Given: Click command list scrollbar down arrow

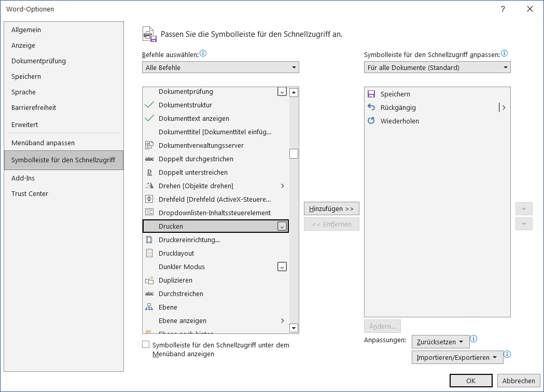Looking at the screenshot, I should click(x=294, y=328).
